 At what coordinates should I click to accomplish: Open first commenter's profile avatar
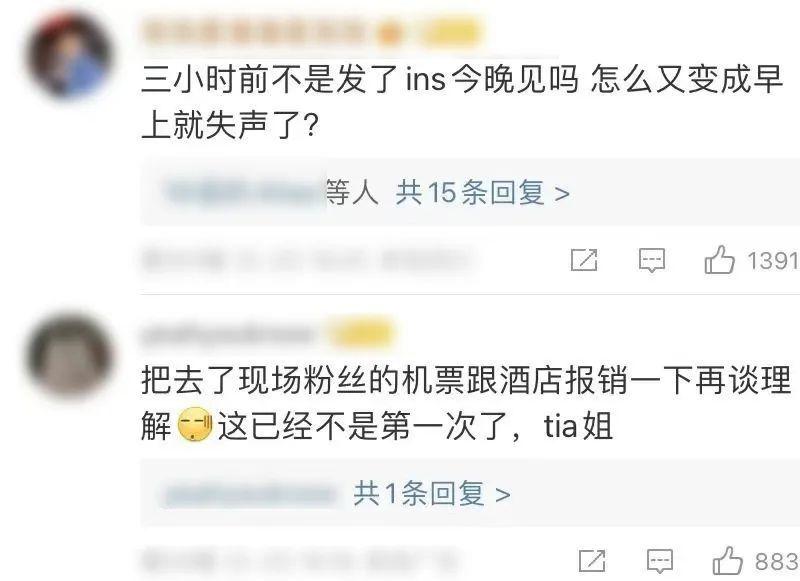coord(69,56)
